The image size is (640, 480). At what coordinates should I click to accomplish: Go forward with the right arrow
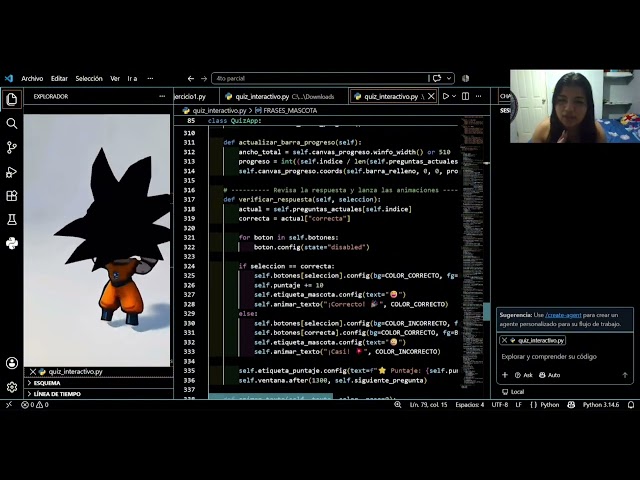(x=204, y=78)
